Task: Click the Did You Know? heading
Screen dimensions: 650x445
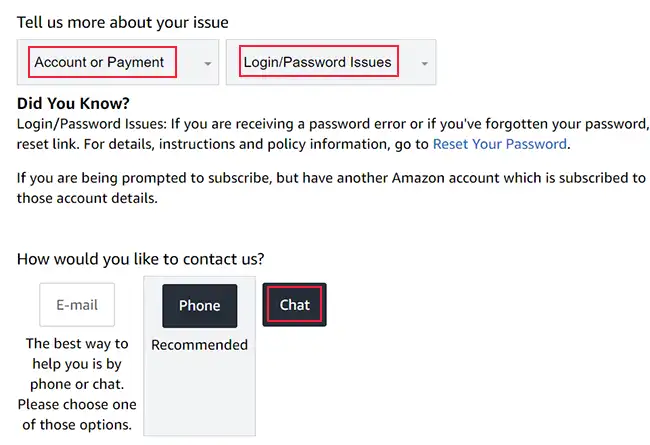Action: [x=74, y=103]
